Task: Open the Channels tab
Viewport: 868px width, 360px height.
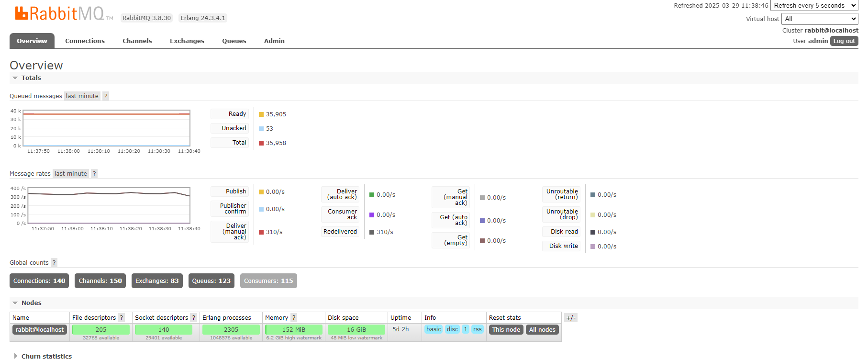Action: pyautogui.click(x=137, y=41)
